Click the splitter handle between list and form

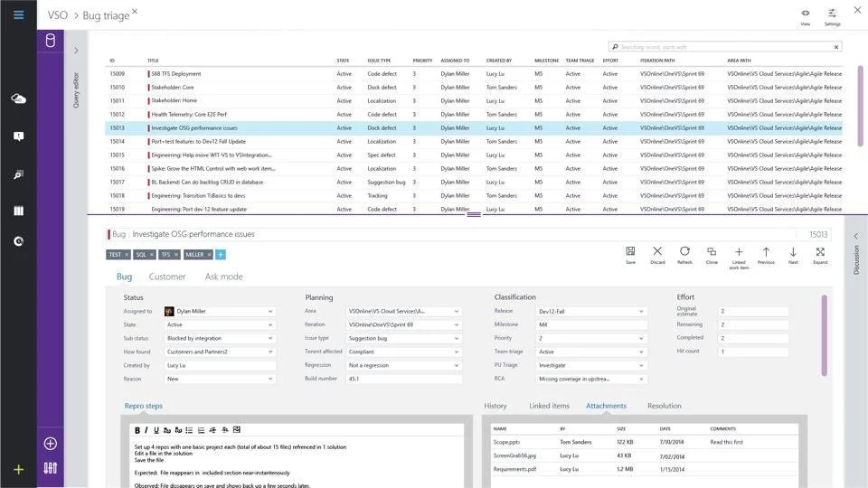pyautogui.click(x=474, y=215)
